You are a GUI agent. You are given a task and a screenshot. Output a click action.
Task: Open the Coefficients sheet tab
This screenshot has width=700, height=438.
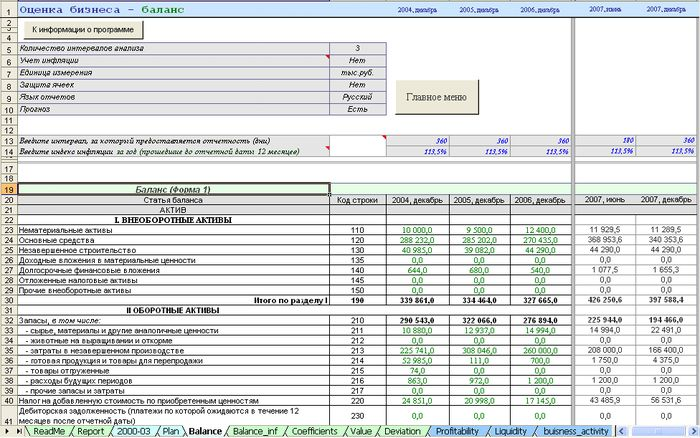(x=314, y=431)
